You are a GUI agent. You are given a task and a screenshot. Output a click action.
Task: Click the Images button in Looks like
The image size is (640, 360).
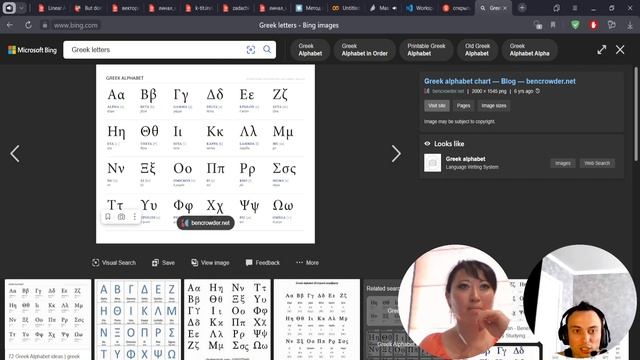(563, 163)
